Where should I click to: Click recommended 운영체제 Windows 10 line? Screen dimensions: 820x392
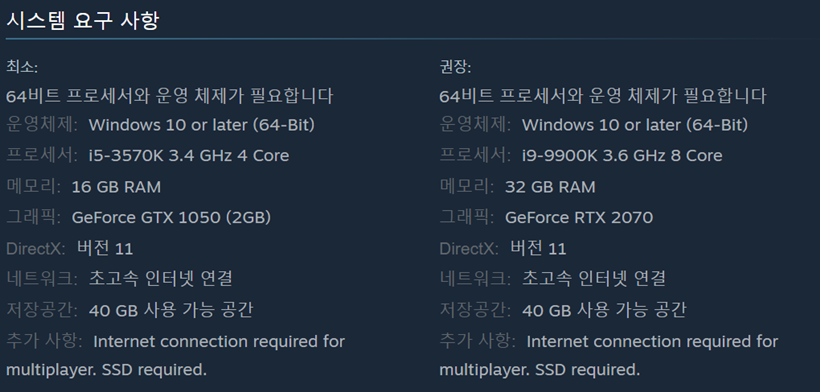coord(594,125)
